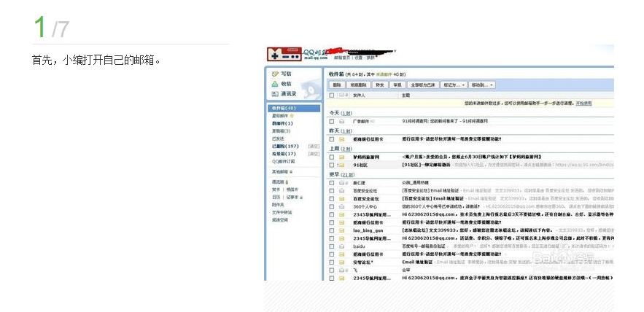Open the 百度帐号--邮箱身份验证 message subject

[424, 246]
